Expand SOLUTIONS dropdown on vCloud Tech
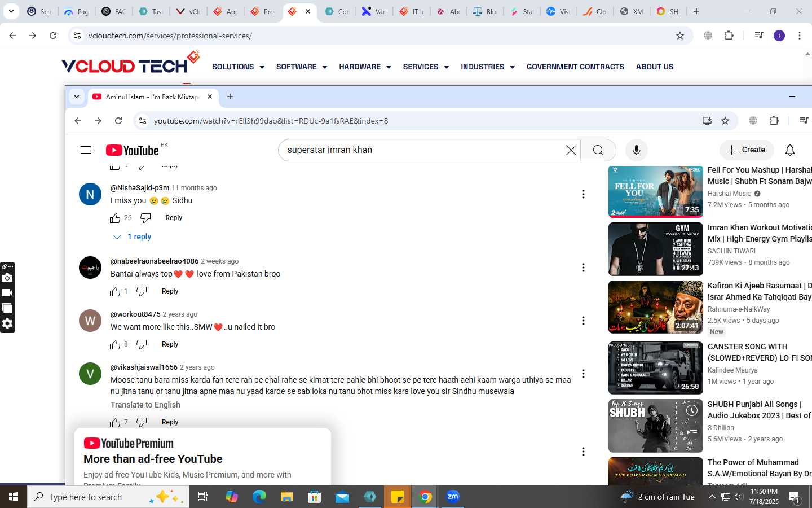 click(x=238, y=67)
